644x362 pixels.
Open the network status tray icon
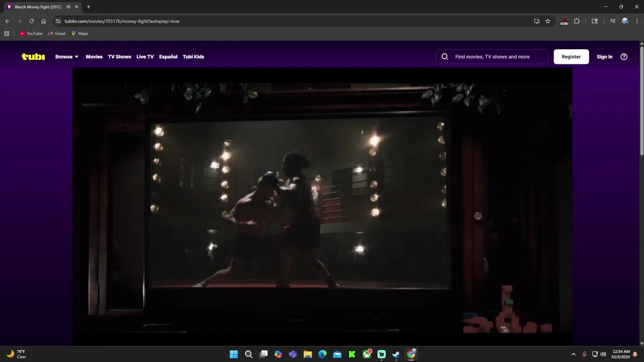[x=595, y=354]
